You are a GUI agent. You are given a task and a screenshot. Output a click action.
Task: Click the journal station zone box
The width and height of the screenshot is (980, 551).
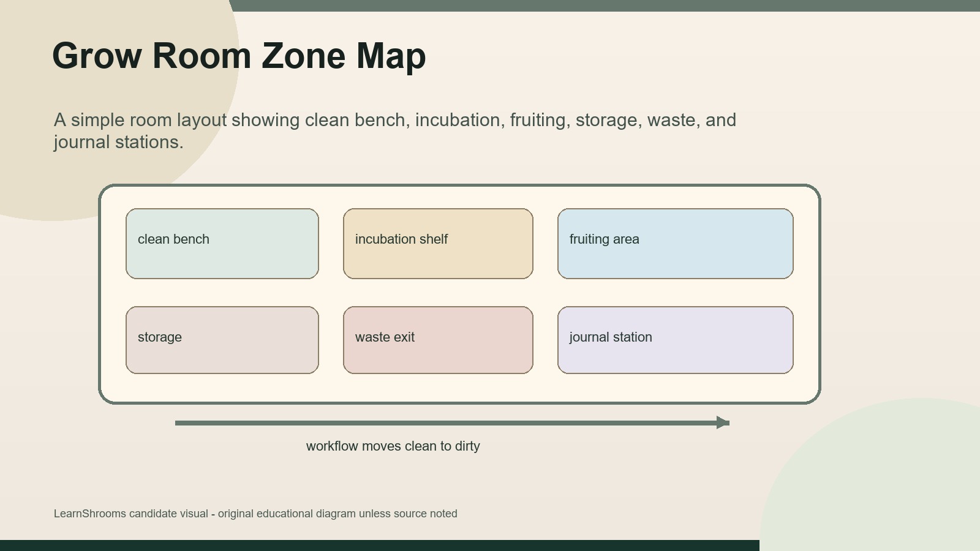tap(676, 340)
